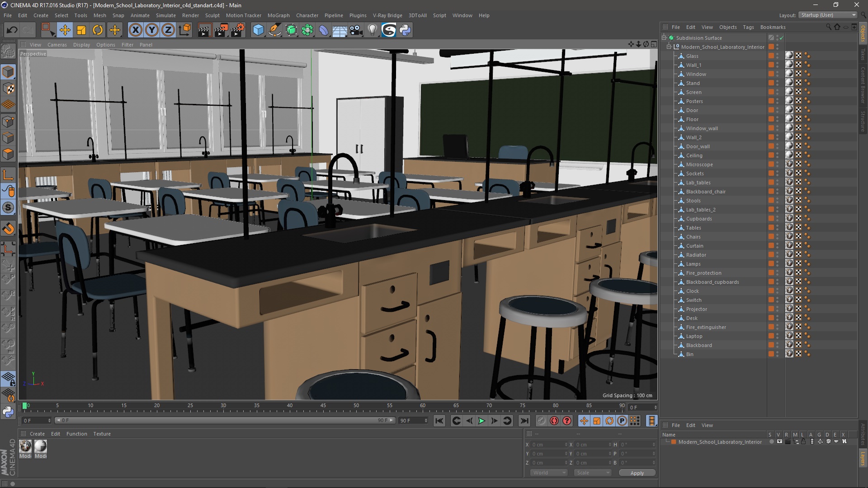The image size is (868, 488).
Task: Select the Scale tool
Action: (81, 30)
